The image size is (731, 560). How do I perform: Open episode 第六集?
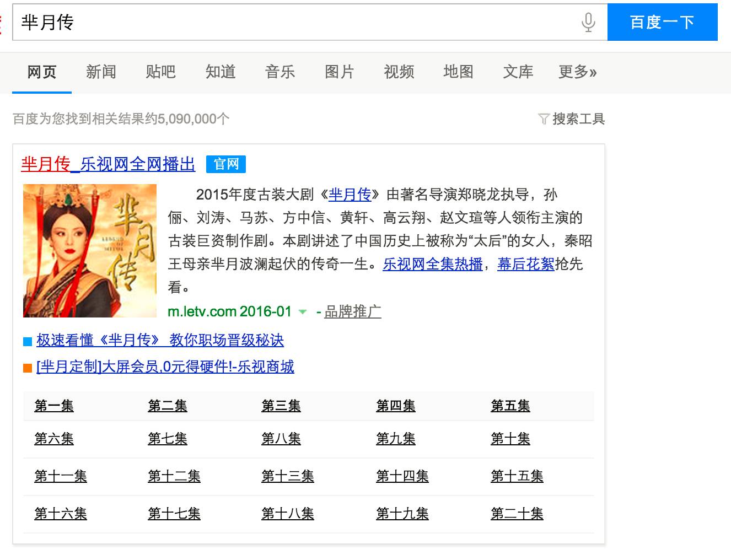pyautogui.click(x=54, y=439)
